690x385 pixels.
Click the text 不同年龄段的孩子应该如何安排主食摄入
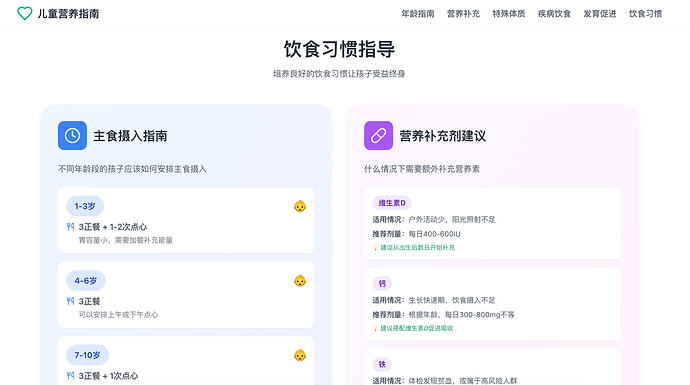132,169
